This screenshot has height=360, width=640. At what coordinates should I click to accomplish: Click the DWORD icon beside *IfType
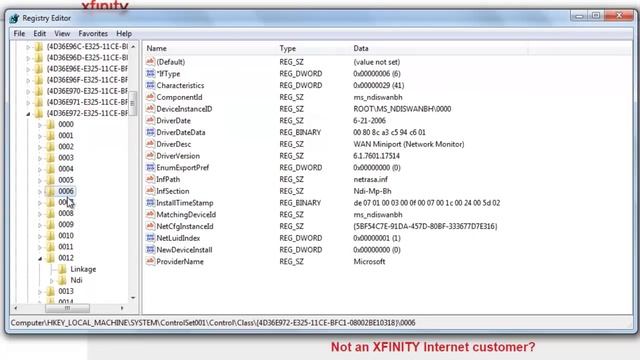point(151,73)
